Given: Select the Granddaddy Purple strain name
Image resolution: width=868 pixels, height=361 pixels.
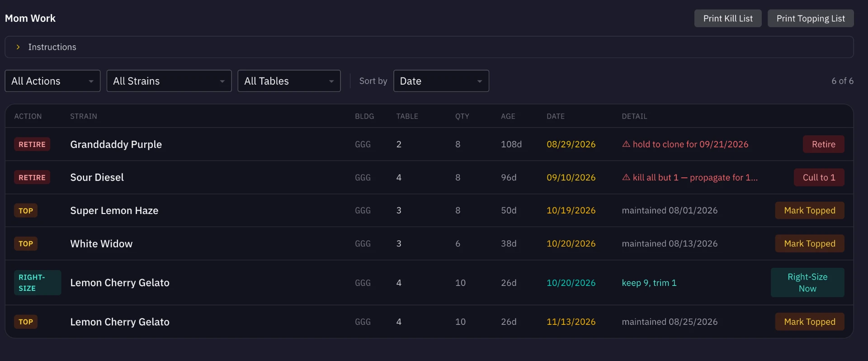Looking at the screenshot, I should tap(116, 144).
